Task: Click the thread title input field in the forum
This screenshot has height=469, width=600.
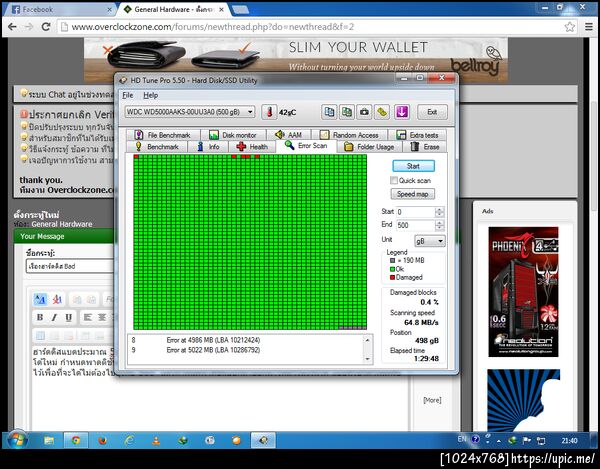Action: coord(71,266)
